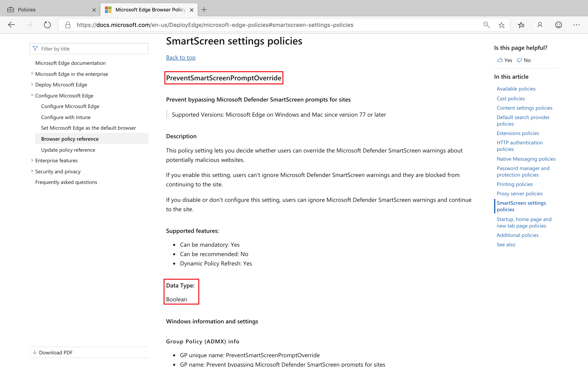Open the favorites hub icon
Viewport: 588px width, 367px height.
pyautogui.click(x=521, y=24)
